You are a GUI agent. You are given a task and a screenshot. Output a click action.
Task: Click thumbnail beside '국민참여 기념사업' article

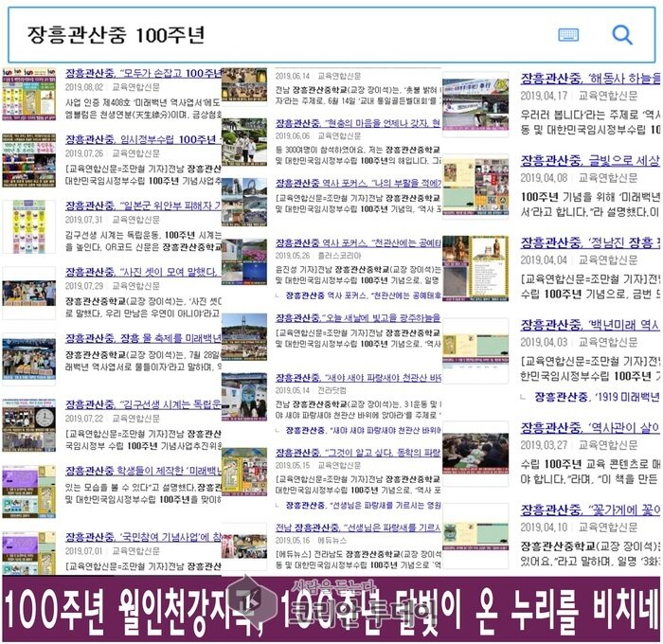(x=28, y=553)
